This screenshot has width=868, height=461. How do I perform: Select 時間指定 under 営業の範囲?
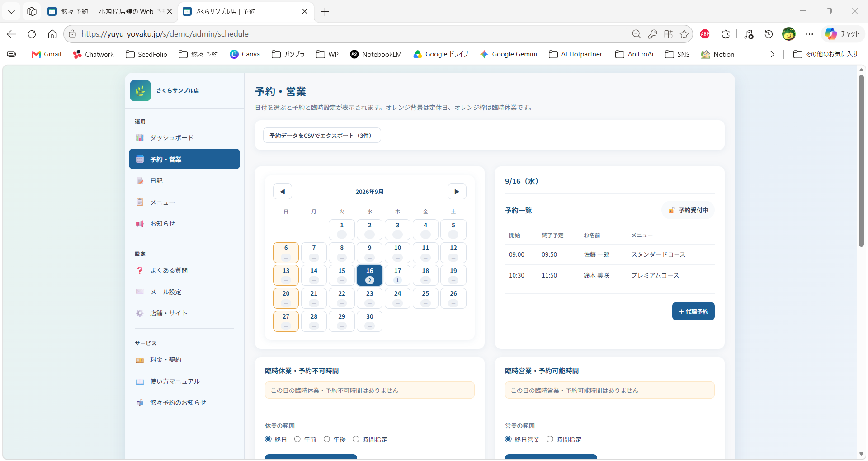coord(550,439)
